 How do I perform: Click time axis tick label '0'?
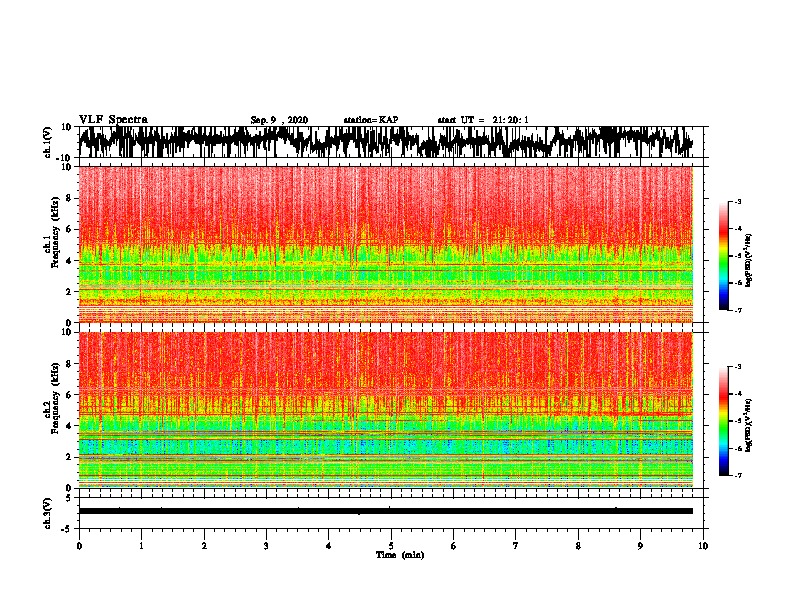(79, 546)
